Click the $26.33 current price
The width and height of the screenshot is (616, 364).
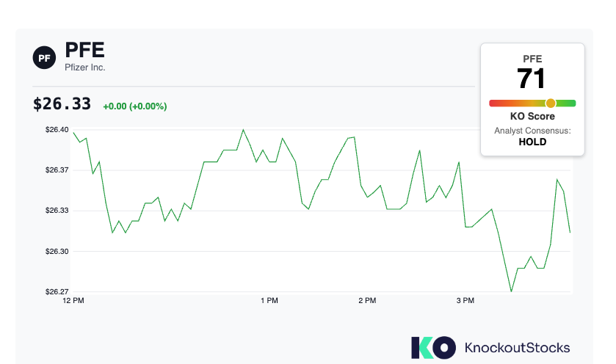point(62,104)
